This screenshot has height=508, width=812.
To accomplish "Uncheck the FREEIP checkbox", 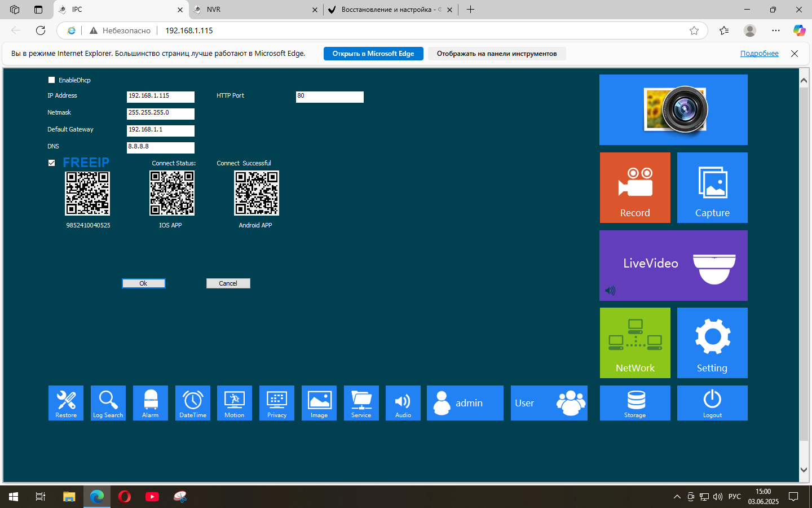I will [52, 163].
